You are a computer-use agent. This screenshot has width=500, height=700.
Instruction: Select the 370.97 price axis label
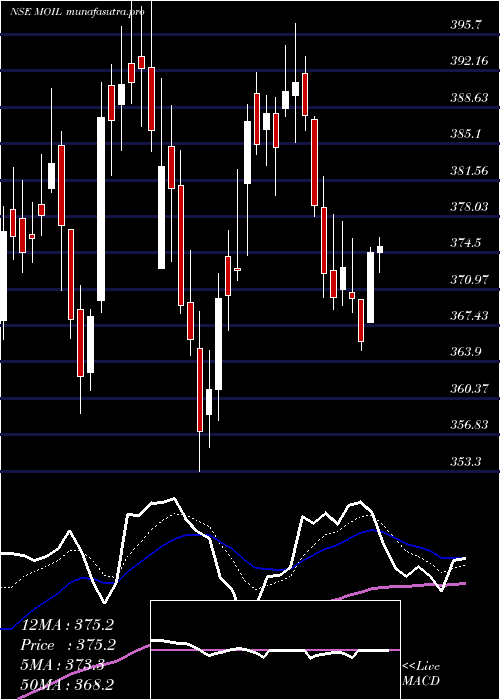469,279
